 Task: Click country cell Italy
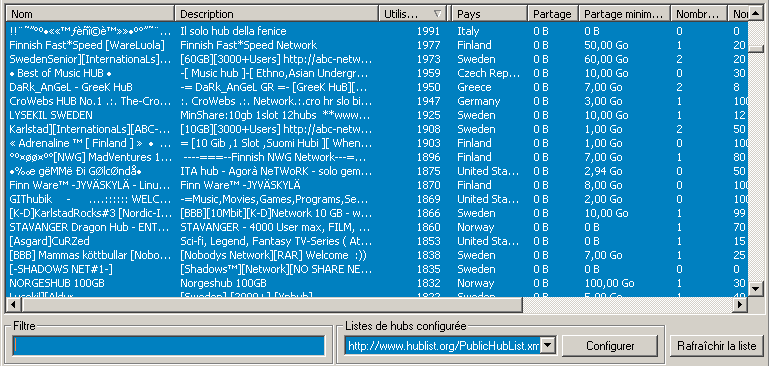(x=468, y=31)
